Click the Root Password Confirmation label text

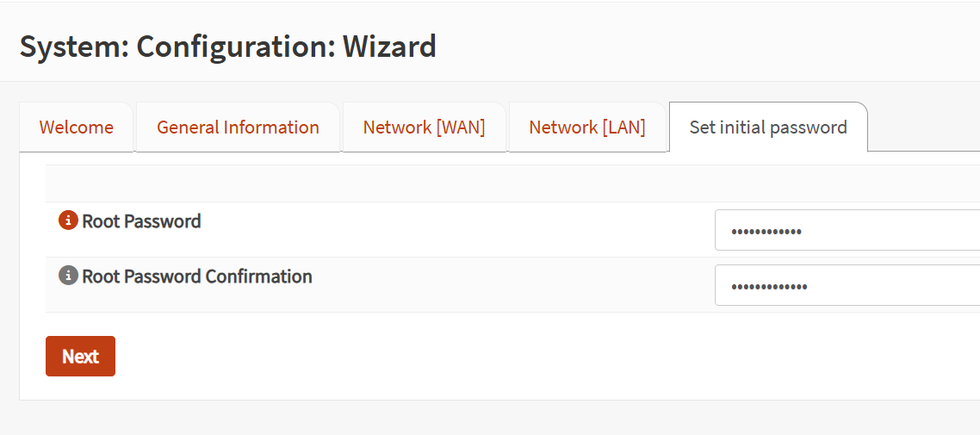[x=197, y=277]
